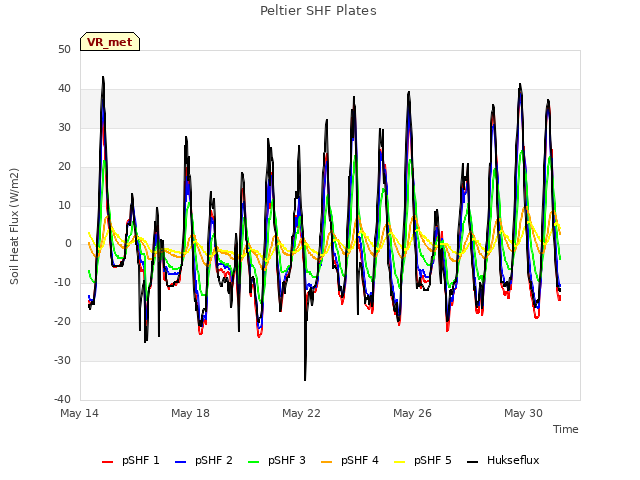The height and width of the screenshot is (480, 640).
Task: Click the green pSHF 3 legend swatch
Action: click(253, 462)
